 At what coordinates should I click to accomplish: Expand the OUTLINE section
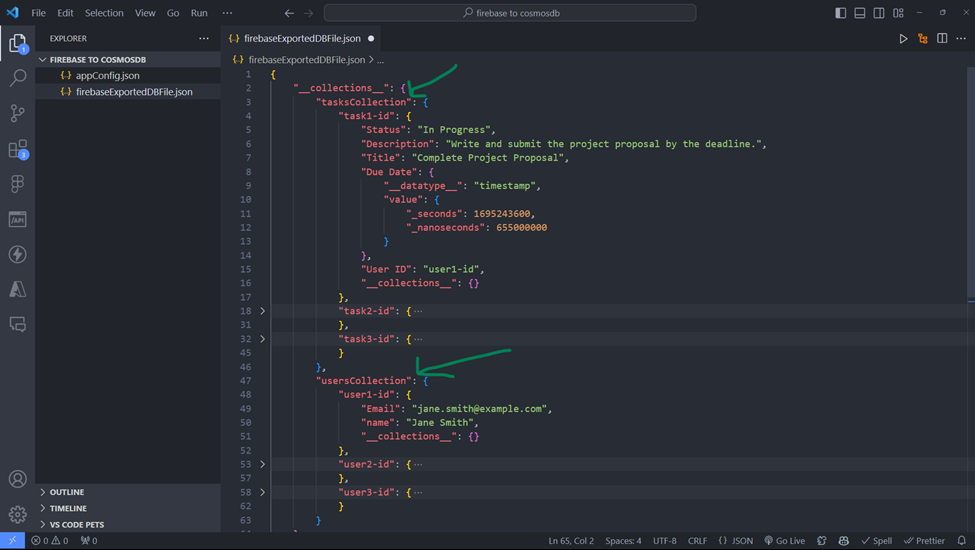(67, 492)
